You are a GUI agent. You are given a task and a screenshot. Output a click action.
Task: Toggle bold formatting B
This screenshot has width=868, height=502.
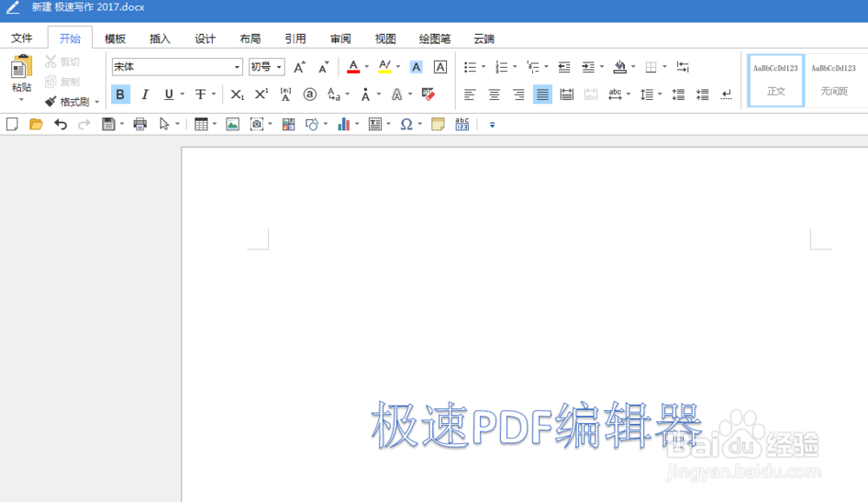[x=120, y=94]
